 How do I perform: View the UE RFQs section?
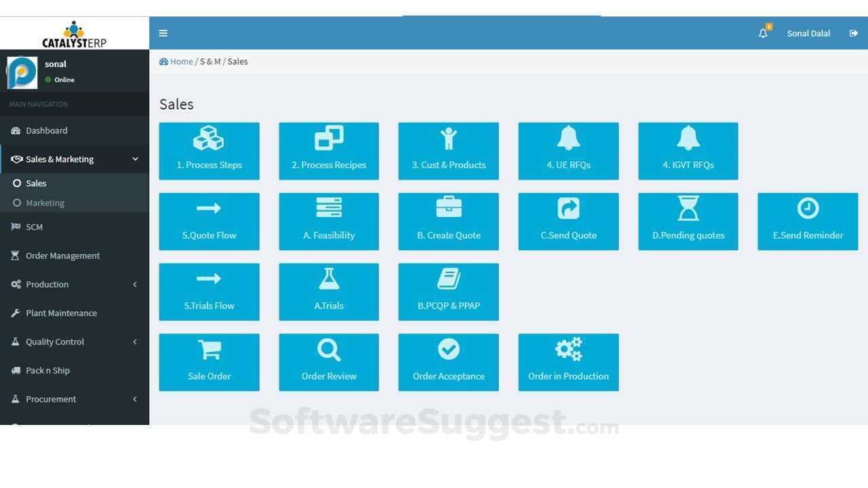(x=568, y=150)
